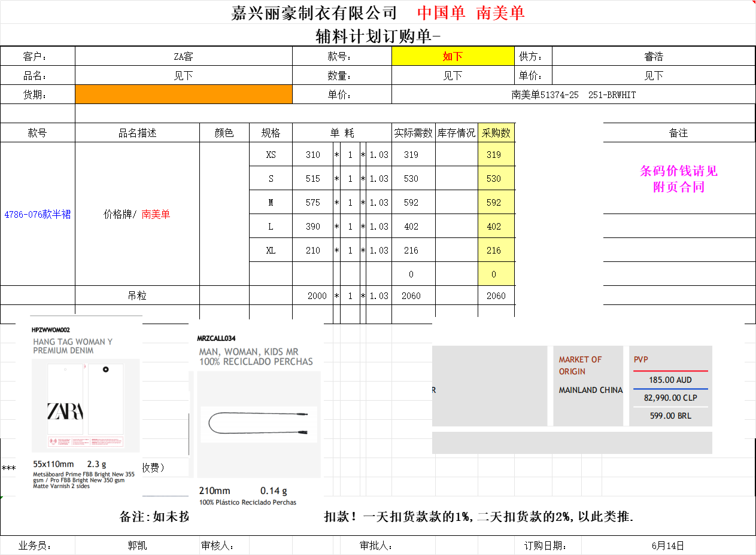This screenshot has height=555, width=756.
Task: Click the 吊粒 purchase quantity 2060 cell
Action: [x=496, y=295]
